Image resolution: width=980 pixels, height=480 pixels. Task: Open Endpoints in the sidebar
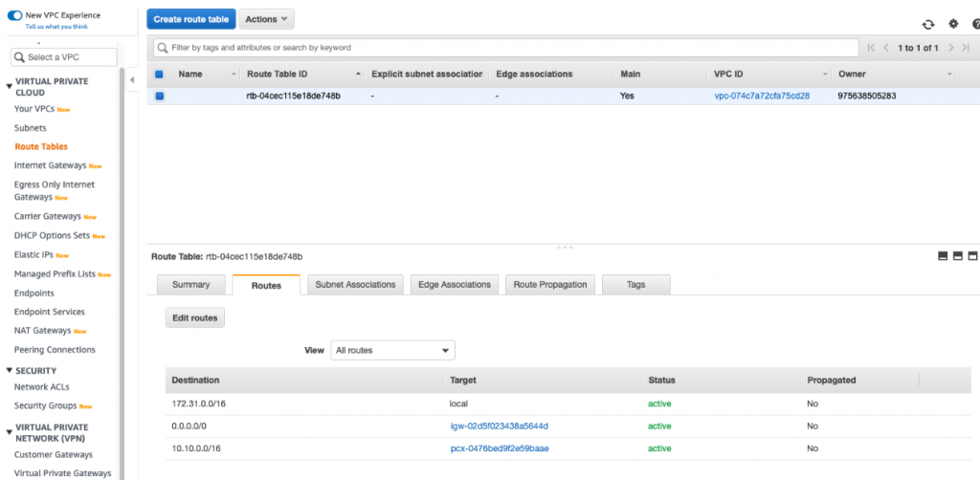pyautogui.click(x=34, y=293)
